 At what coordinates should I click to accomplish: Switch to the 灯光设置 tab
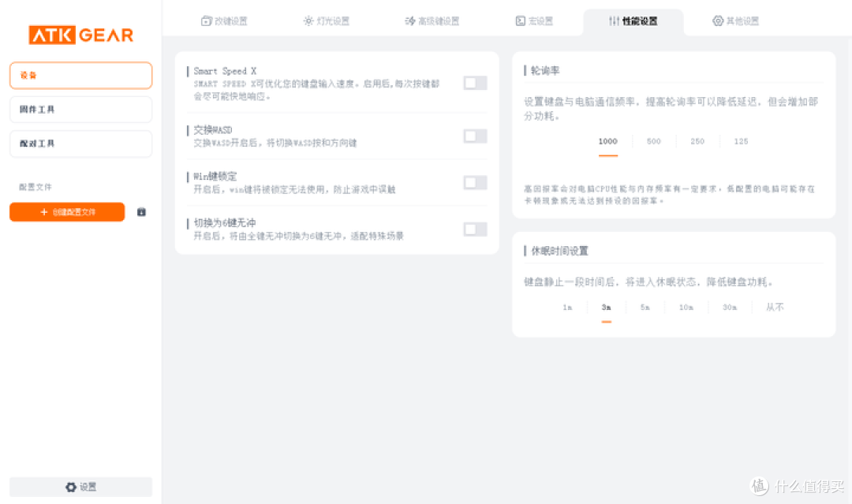point(326,21)
